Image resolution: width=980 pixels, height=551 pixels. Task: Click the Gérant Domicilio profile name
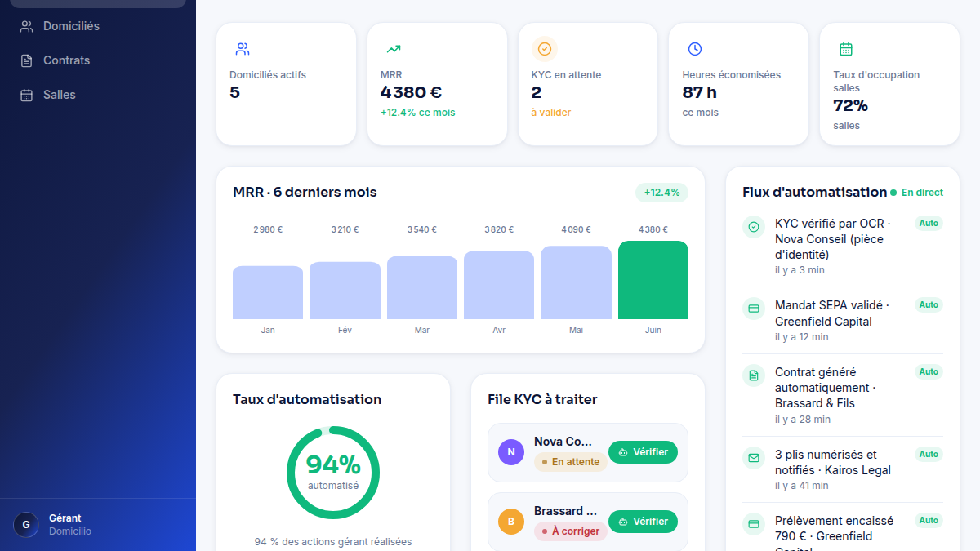pos(70,525)
